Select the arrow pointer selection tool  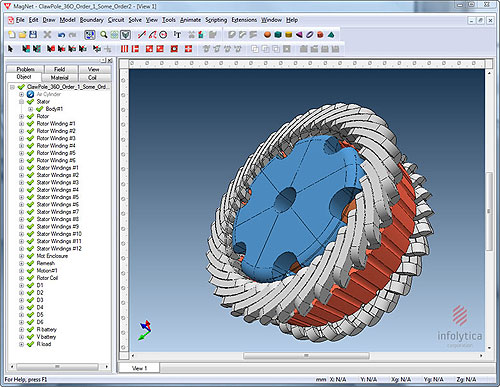[x=10, y=49]
